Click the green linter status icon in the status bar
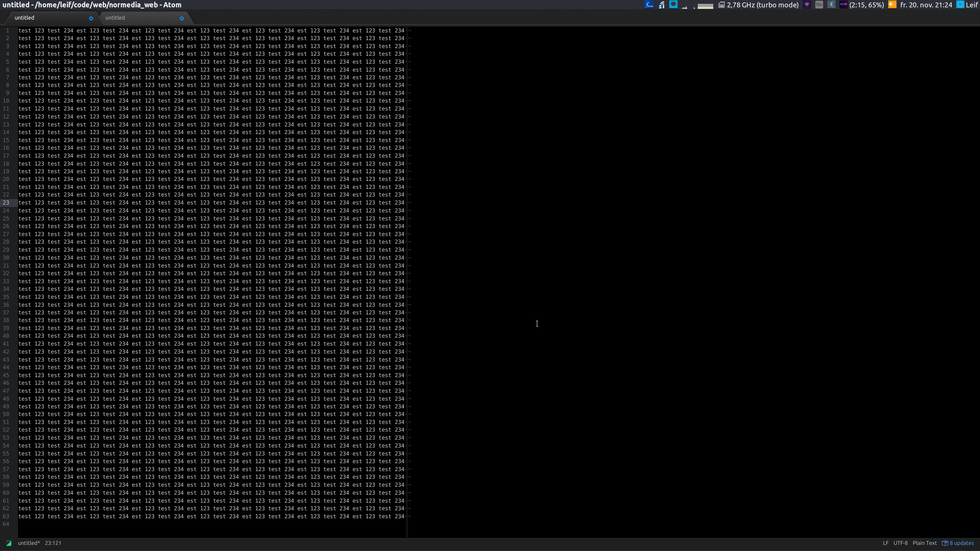 [x=9, y=543]
